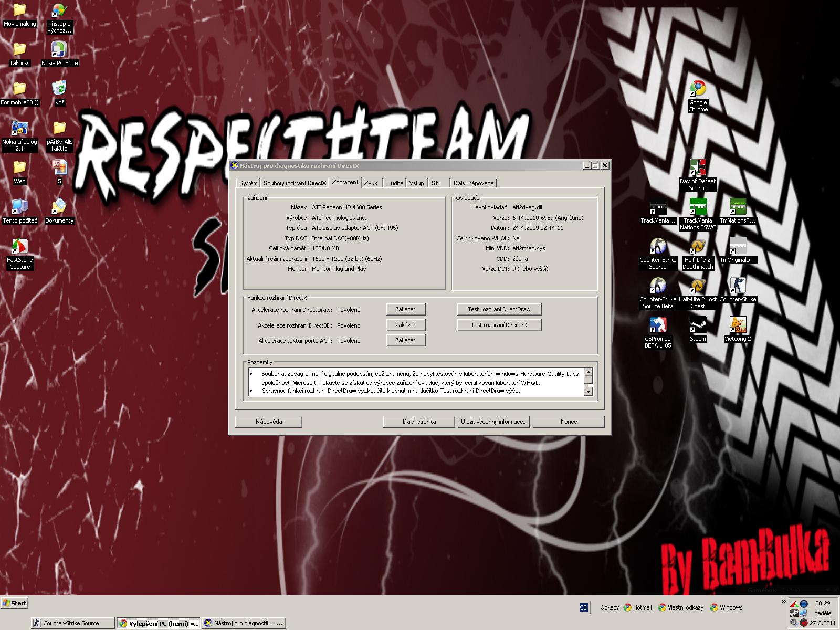
Task: Open the Takticks desktop folder
Action: coord(19,54)
